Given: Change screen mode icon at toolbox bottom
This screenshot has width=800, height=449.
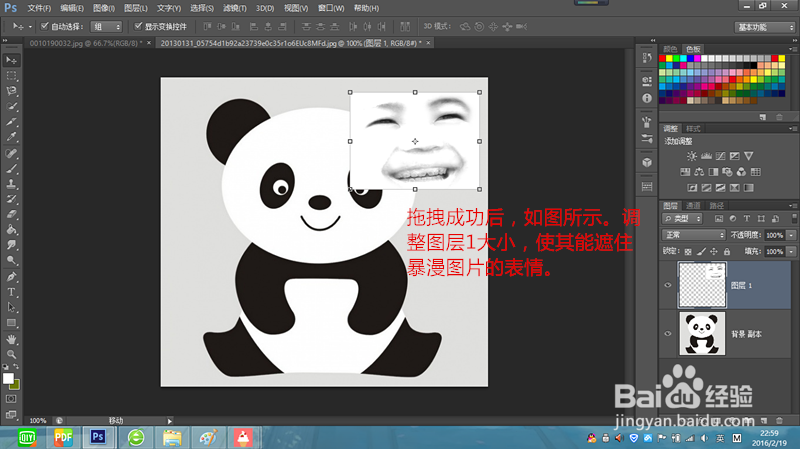Looking at the screenshot, I should click(x=11, y=414).
